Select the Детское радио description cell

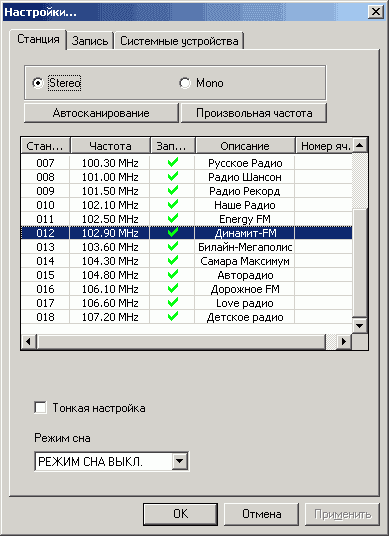click(x=245, y=317)
